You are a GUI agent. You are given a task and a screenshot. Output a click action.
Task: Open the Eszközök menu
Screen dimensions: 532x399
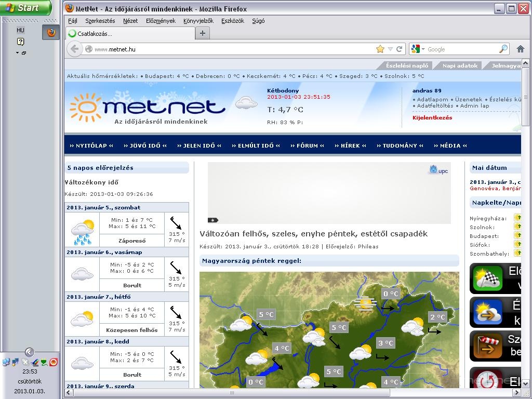pos(232,21)
